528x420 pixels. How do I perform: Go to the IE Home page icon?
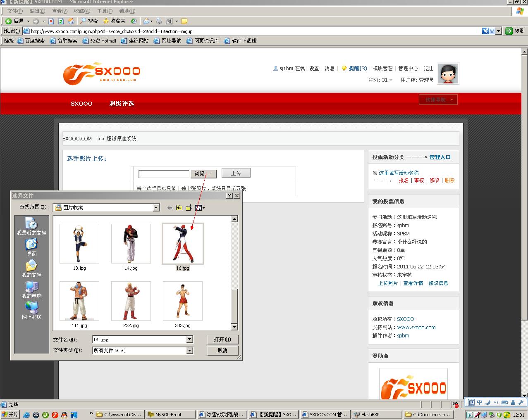(x=71, y=21)
